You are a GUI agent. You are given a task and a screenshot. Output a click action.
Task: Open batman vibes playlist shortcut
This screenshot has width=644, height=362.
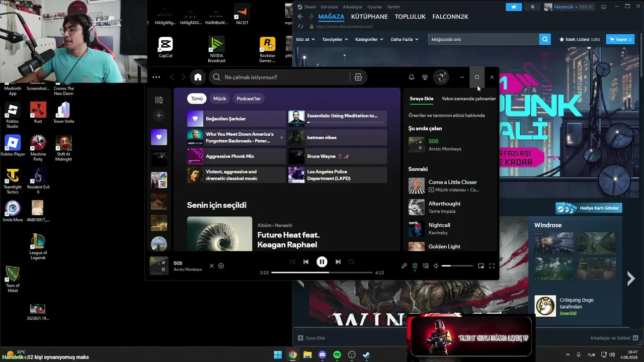point(338,137)
